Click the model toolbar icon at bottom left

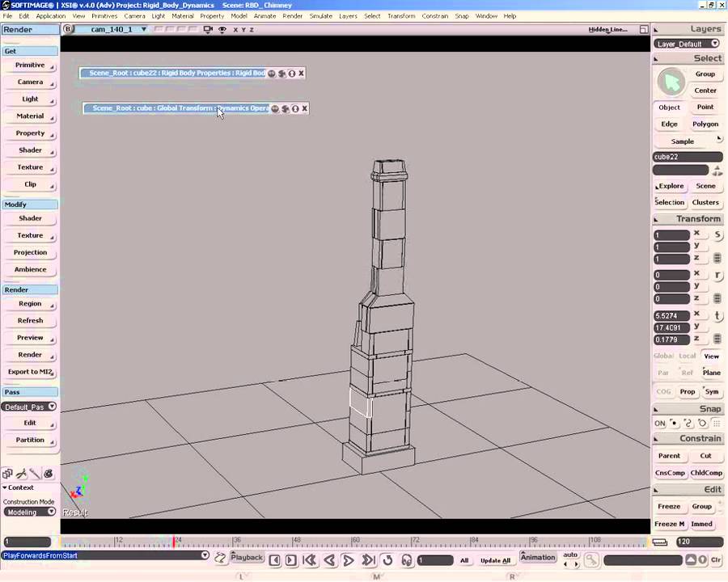pos(7,474)
